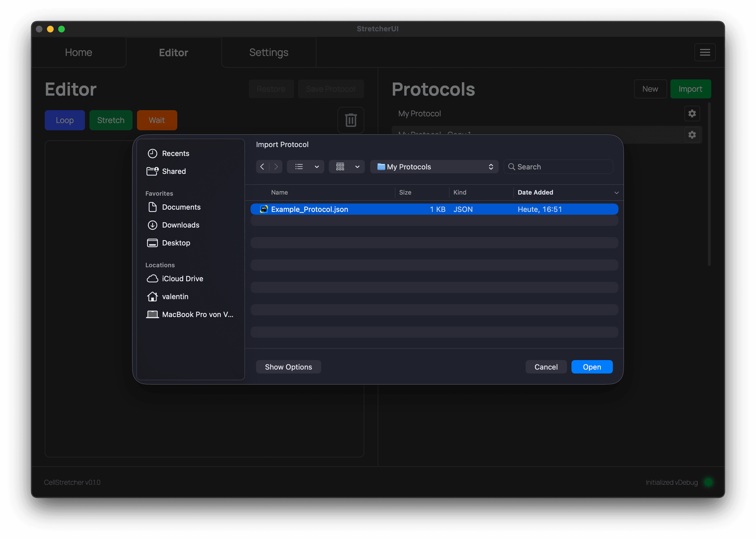Sort by Name column header
This screenshot has height=539, width=756.
[279, 193]
